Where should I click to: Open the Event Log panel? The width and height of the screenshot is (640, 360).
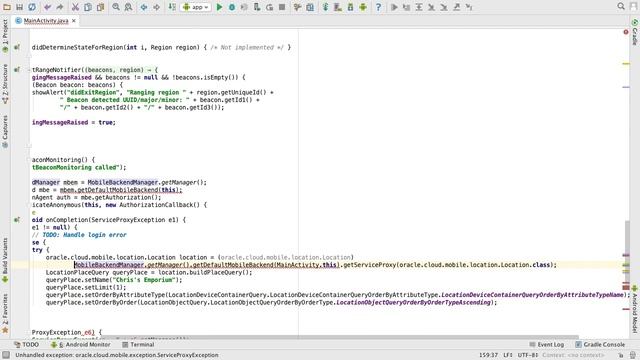pos(547,344)
